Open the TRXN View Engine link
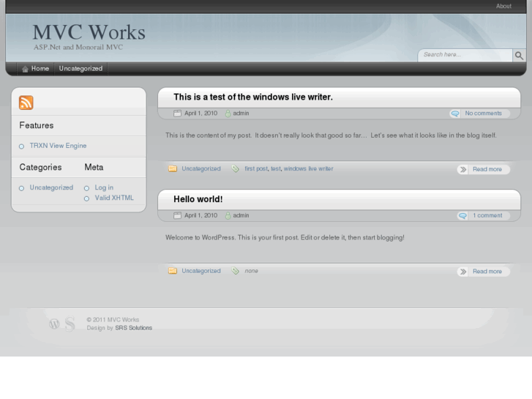This screenshot has height=399, width=532. tap(58, 146)
